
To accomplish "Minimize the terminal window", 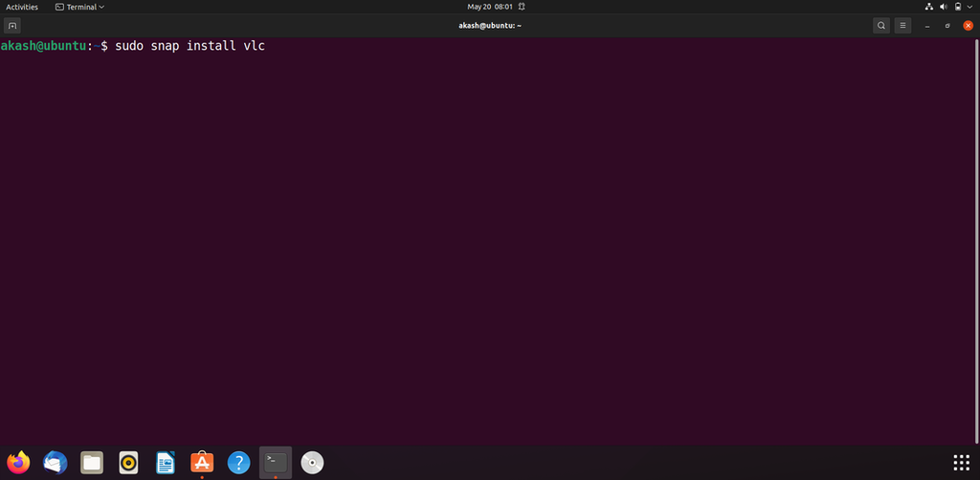I will [x=927, y=26].
